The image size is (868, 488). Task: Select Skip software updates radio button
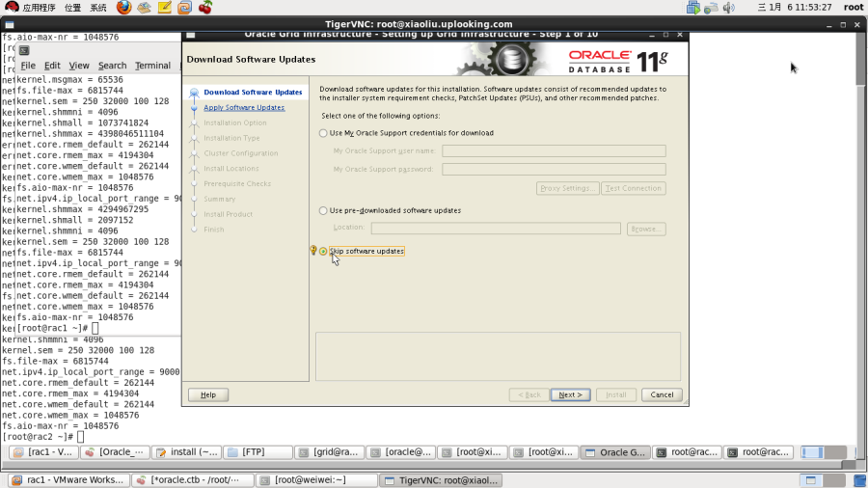tap(323, 251)
